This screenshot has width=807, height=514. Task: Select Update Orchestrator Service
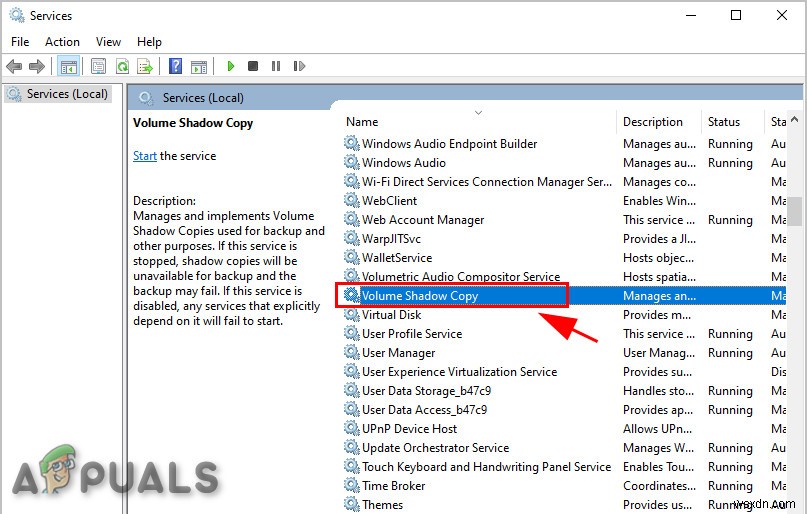564,448
